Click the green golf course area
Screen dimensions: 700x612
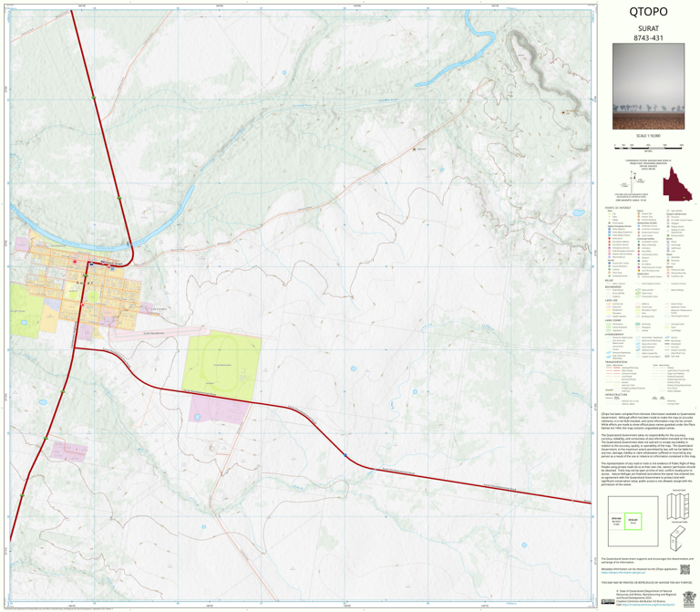(25, 310)
